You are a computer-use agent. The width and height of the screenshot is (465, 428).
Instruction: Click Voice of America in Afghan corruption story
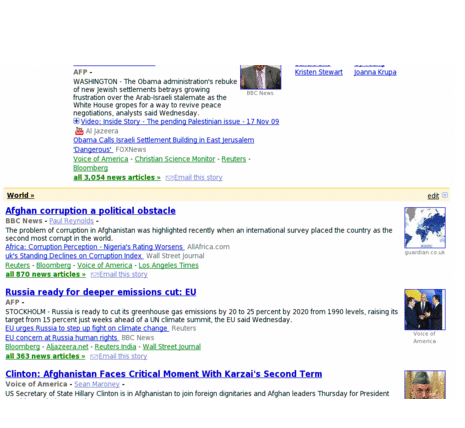(105, 265)
